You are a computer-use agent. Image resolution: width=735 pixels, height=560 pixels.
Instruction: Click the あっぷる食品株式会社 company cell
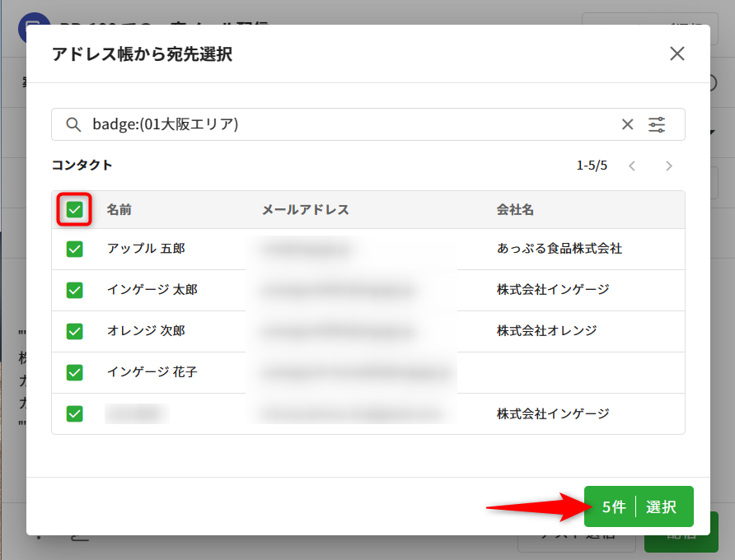(559, 249)
